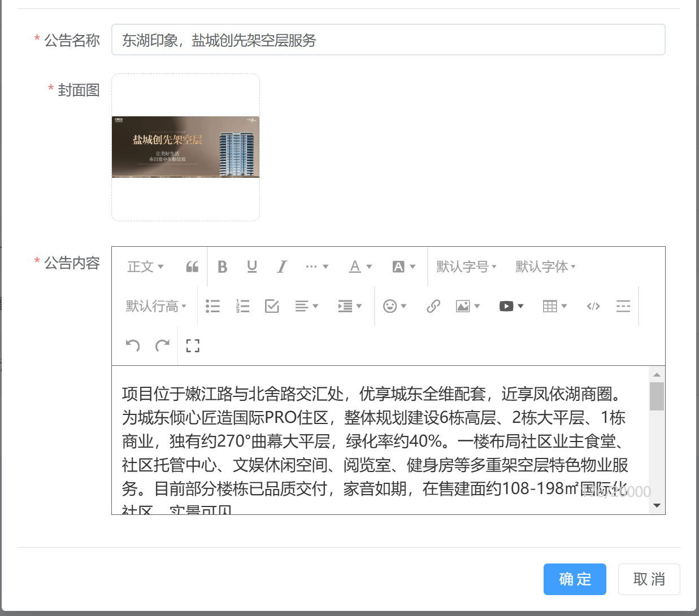Insert a blockquote
Screen dimensions: 699x616
[192, 267]
